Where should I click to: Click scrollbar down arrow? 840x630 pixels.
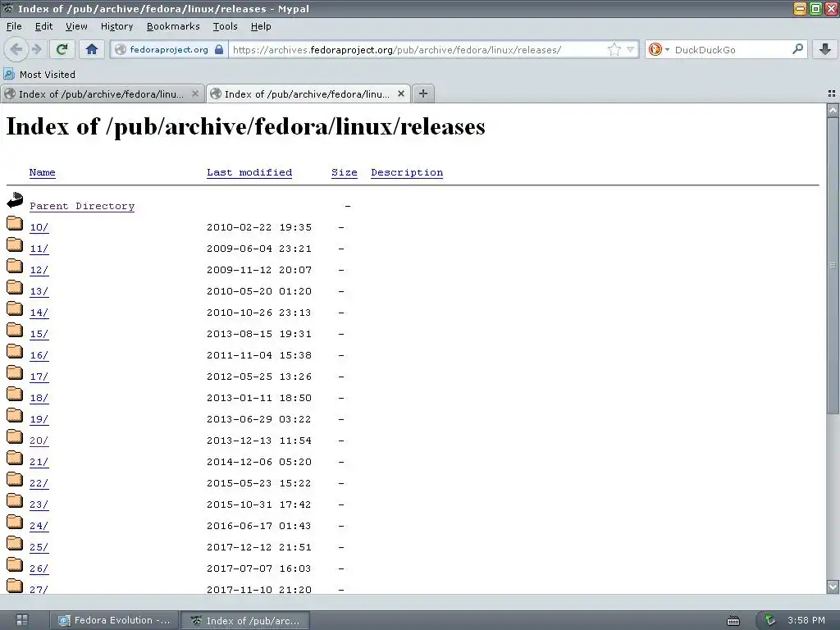(x=833, y=587)
